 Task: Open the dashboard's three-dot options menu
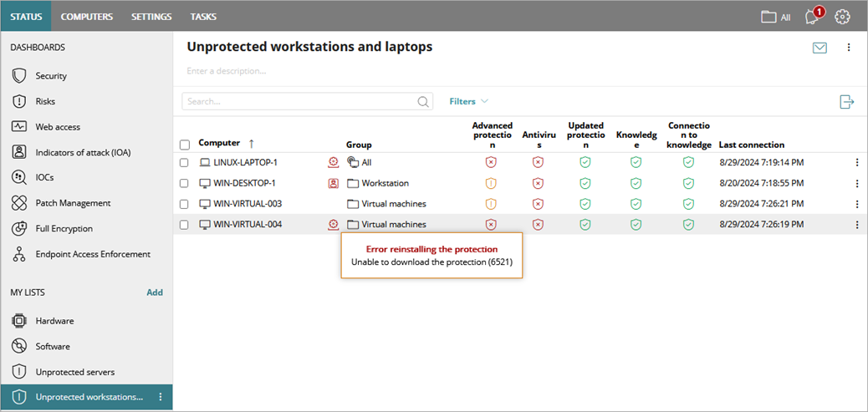click(849, 48)
